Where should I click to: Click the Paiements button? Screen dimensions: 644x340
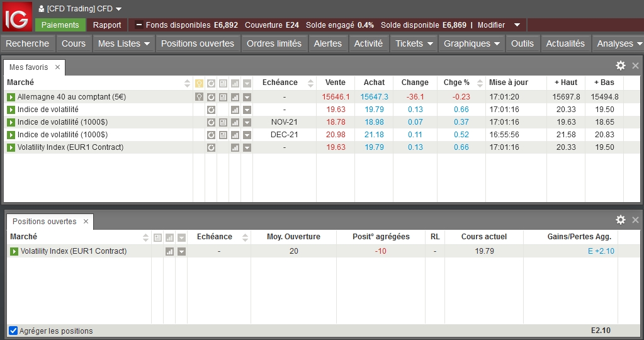[x=60, y=25]
